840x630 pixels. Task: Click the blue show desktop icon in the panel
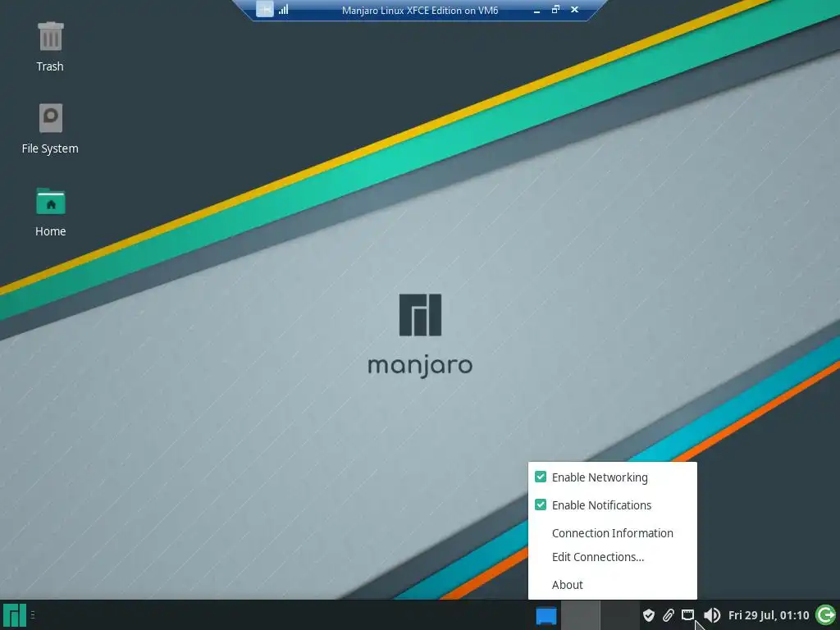[546, 615]
